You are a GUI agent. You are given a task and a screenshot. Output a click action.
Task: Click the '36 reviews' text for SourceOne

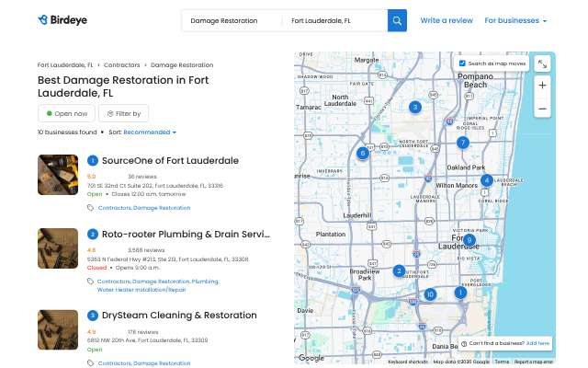pos(142,177)
